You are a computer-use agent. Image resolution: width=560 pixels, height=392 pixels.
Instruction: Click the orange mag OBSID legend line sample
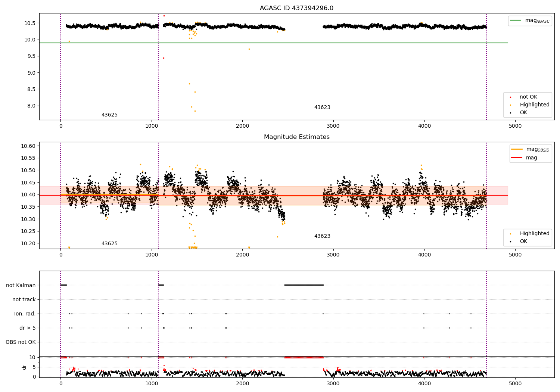(x=517, y=149)
